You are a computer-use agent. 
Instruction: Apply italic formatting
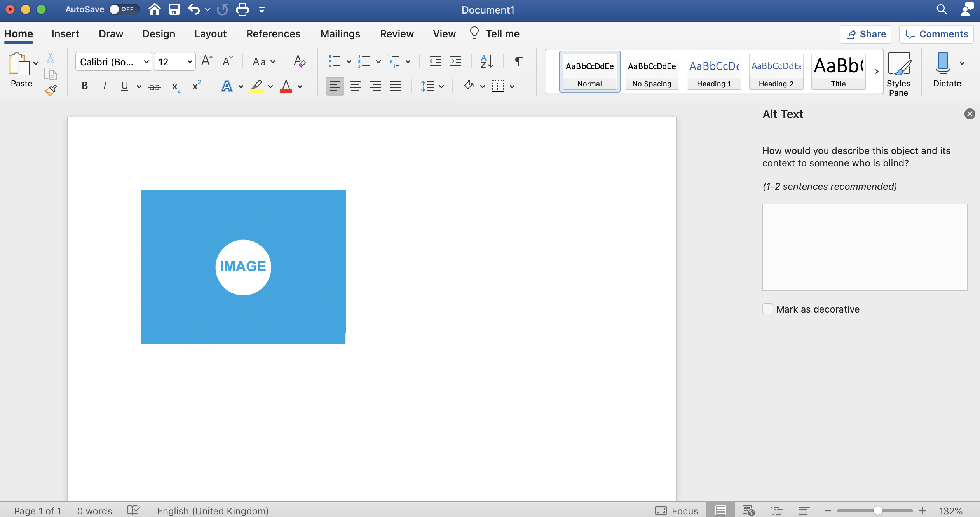click(x=105, y=86)
